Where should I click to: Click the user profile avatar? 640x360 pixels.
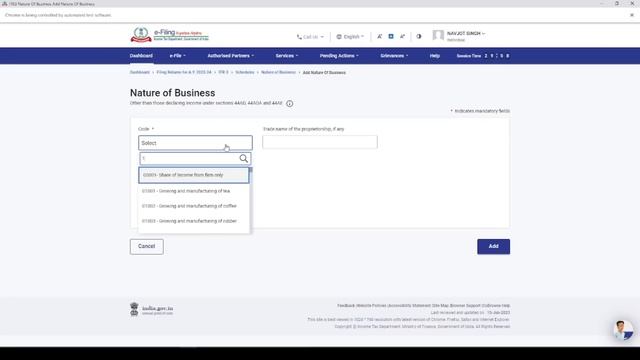[438, 36]
